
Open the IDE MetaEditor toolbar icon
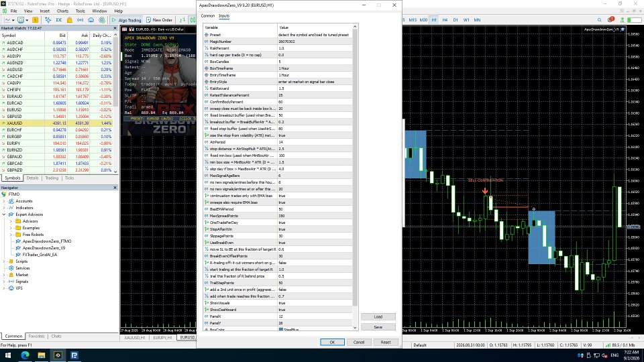[59, 19]
